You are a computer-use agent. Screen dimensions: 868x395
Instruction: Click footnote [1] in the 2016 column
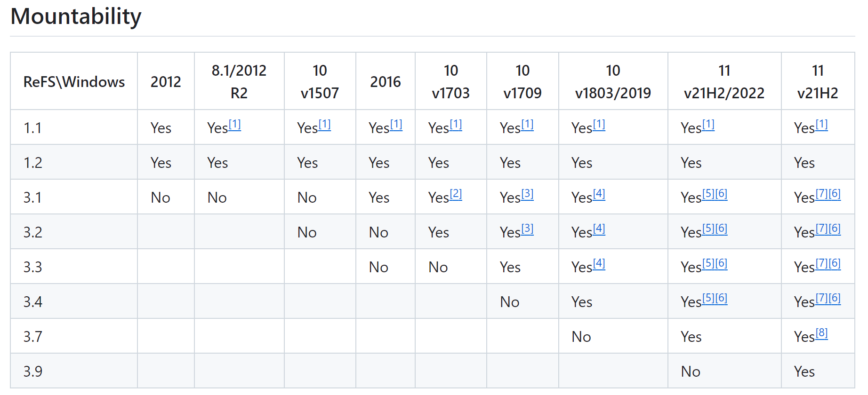(396, 125)
